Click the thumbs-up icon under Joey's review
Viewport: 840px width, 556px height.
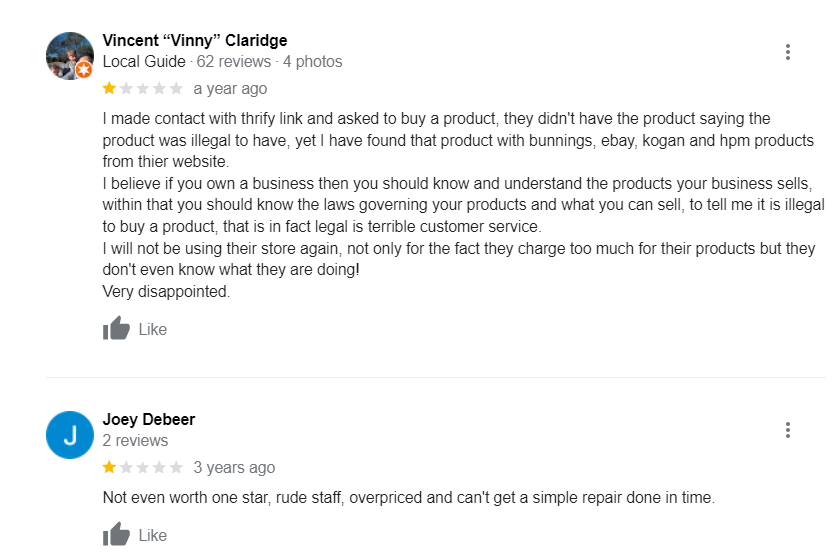pos(116,535)
